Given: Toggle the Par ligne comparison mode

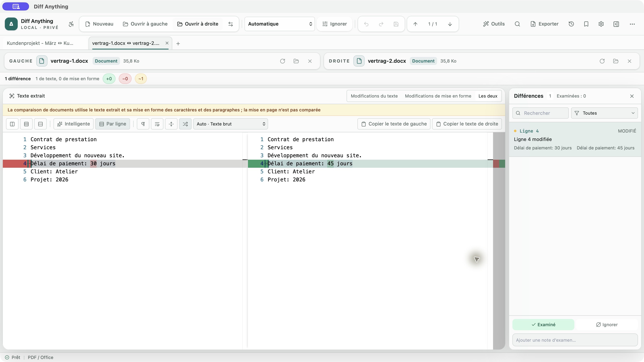Looking at the screenshot, I should click(x=112, y=124).
